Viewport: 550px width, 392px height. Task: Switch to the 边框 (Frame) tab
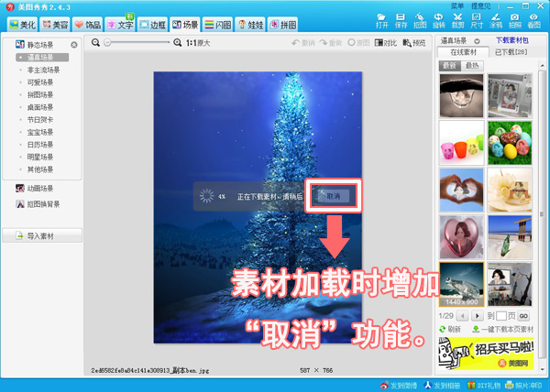[x=152, y=24]
